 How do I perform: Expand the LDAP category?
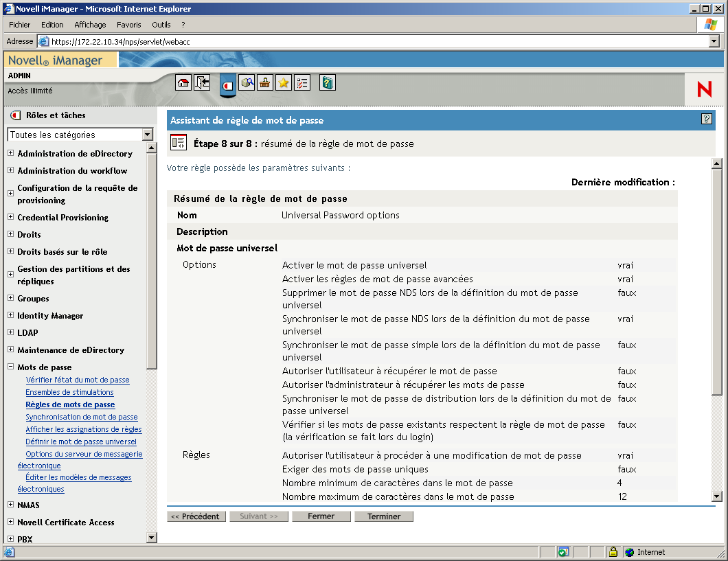click(x=11, y=332)
